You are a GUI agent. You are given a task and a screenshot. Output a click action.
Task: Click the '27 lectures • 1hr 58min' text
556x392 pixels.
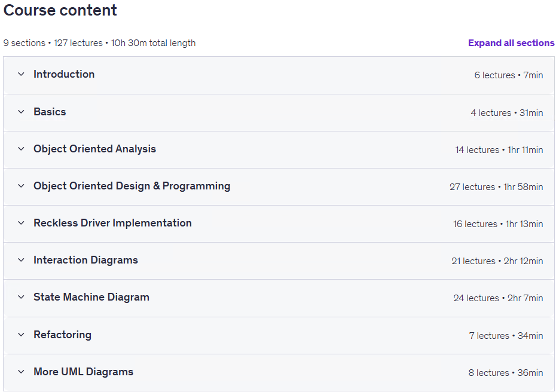(x=496, y=187)
